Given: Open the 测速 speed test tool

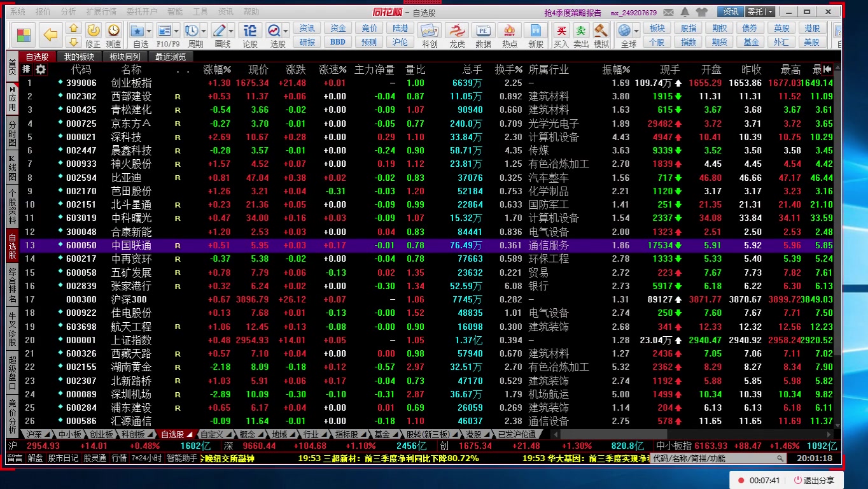Looking at the screenshot, I should (113, 34).
